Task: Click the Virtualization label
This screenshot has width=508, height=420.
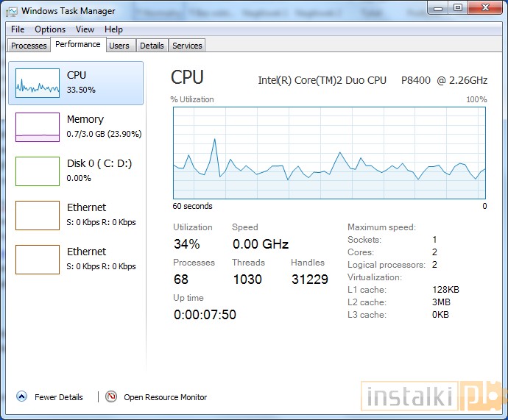Action: tap(375, 277)
